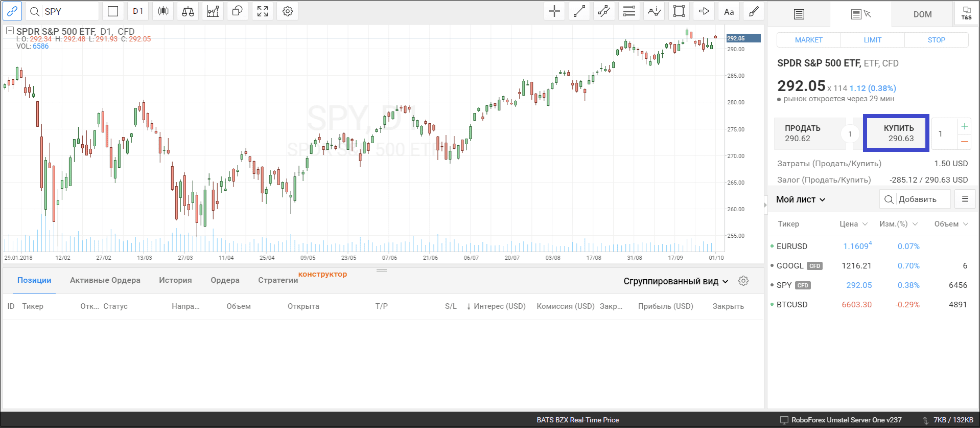Click the 7KB / 132KB traffic indicator icon
The image size is (980, 428).
pyautogui.click(x=925, y=420)
